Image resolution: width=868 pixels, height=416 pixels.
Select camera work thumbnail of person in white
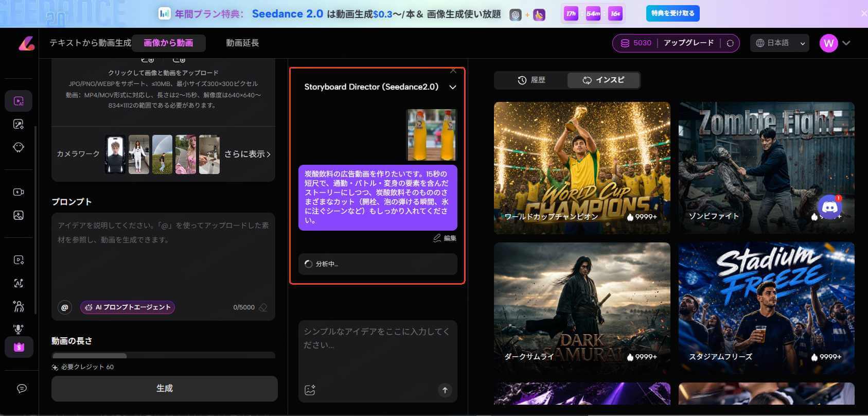click(139, 154)
